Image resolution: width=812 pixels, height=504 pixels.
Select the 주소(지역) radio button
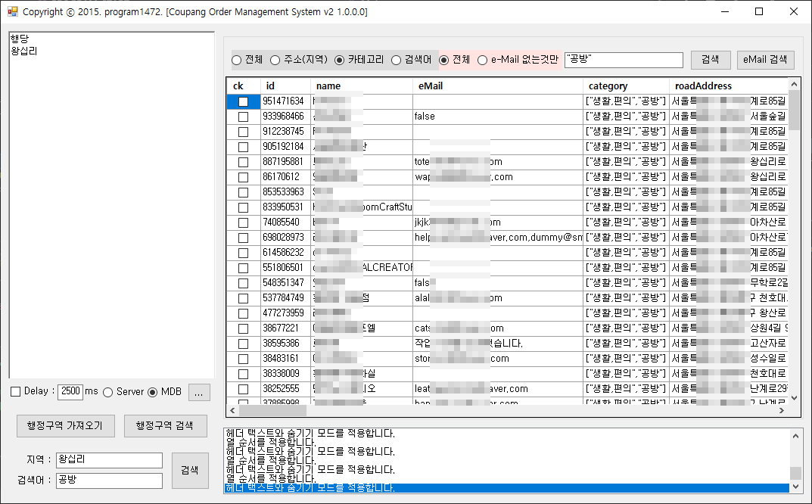pos(275,61)
